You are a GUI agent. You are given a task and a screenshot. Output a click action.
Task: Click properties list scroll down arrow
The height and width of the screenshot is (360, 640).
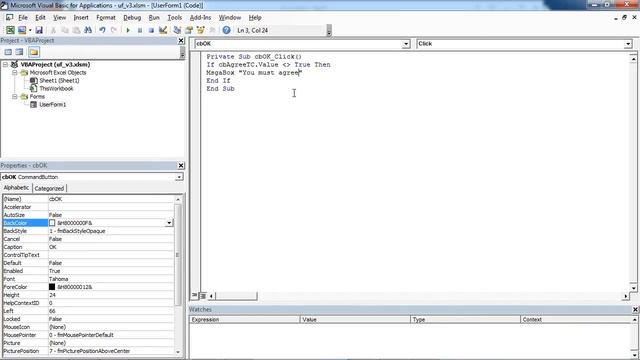click(x=178, y=352)
